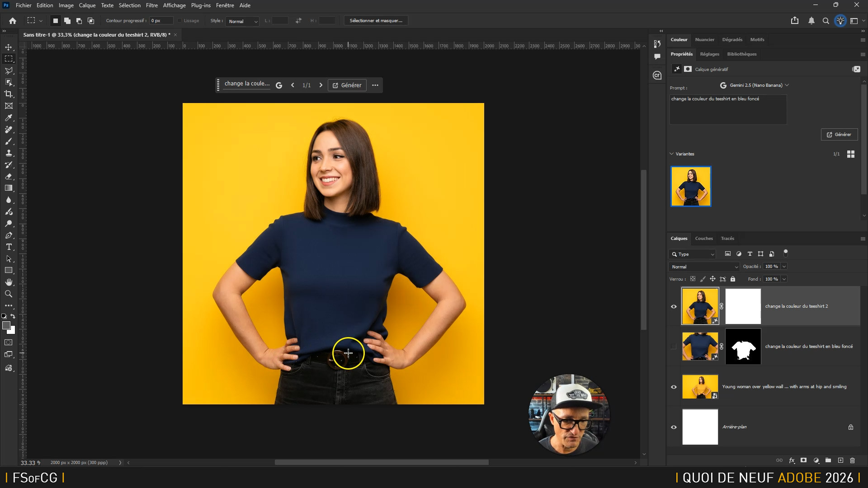The image size is (868, 488).
Task: Open the share icon in top bar
Action: 794,21
